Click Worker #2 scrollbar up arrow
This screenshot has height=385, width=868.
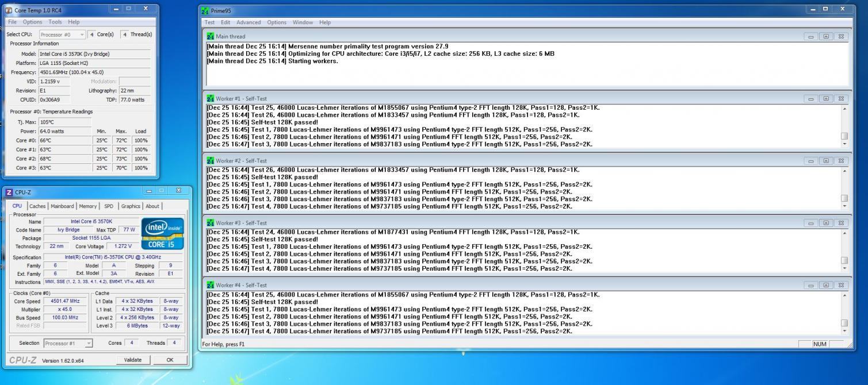(844, 171)
